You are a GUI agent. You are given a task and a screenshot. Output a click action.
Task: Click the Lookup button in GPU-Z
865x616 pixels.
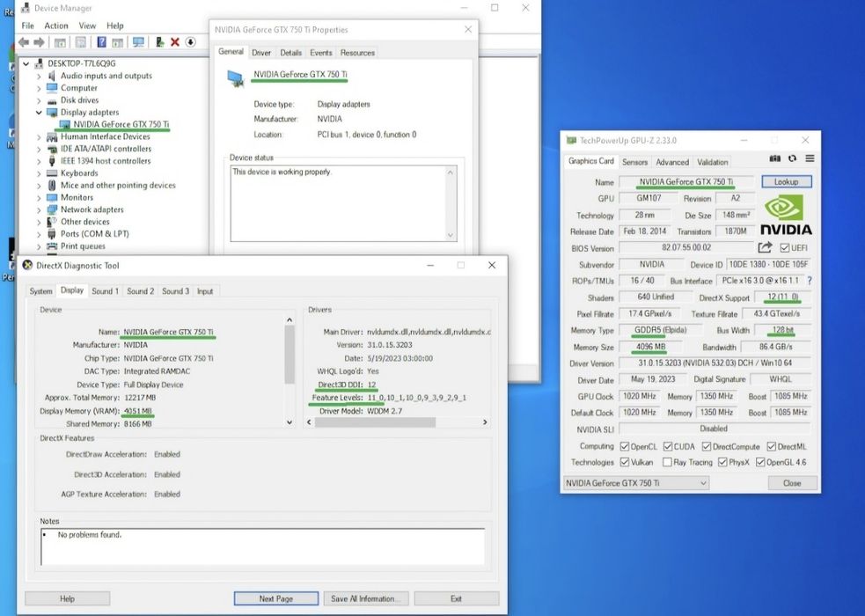(x=786, y=182)
